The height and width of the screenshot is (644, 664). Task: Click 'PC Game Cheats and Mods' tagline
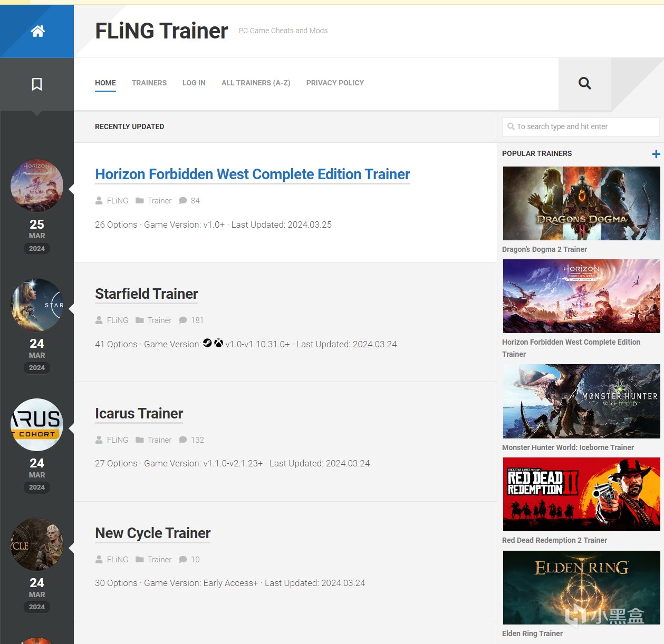(x=283, y=31)
